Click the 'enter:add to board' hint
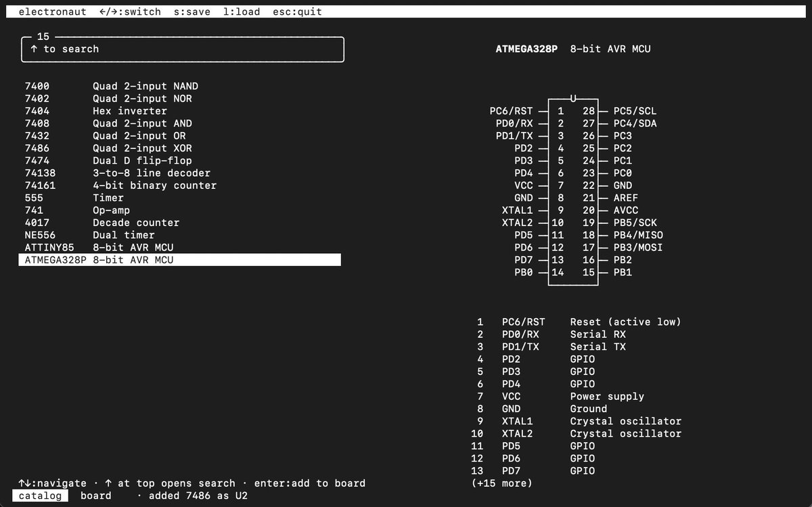Image resolution: width=812 pixels, height=507 pixels. click(310, 483)
